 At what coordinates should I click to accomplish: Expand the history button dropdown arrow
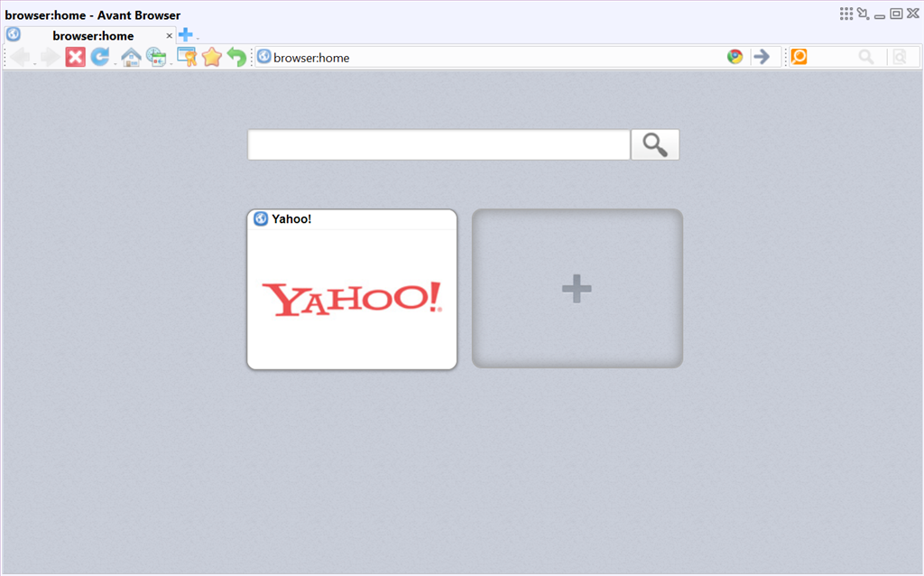(171, 64)
